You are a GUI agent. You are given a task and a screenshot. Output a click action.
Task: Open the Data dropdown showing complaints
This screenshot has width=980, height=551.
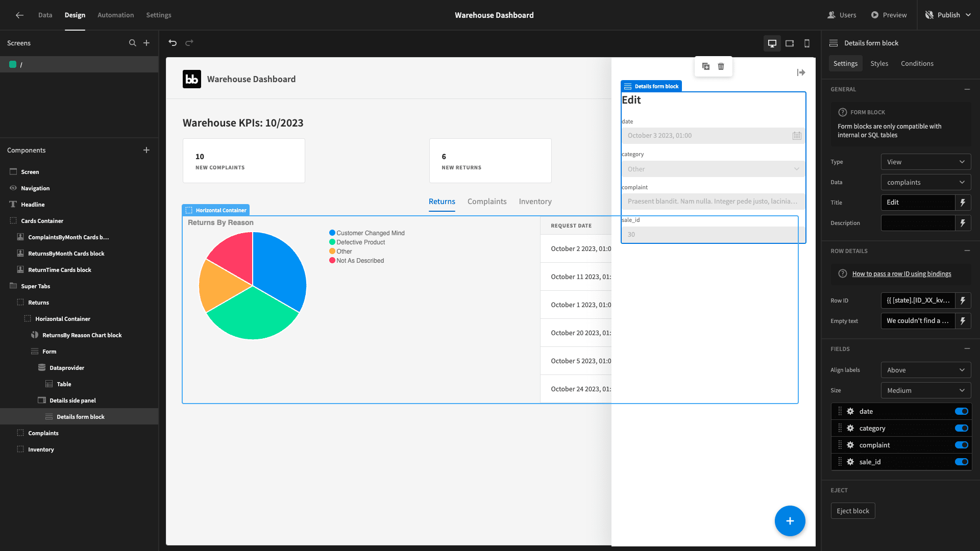point(926,182)
